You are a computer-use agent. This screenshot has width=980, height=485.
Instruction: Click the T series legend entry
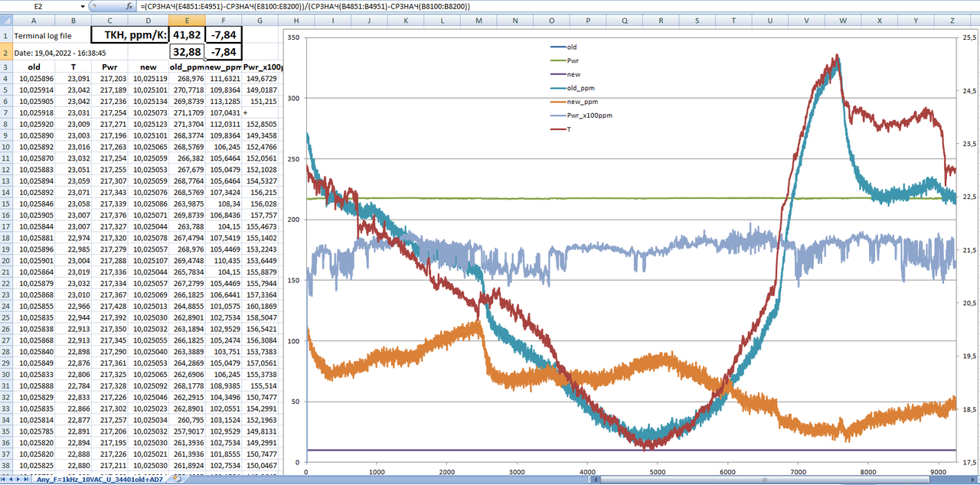[x=569, y=129]
